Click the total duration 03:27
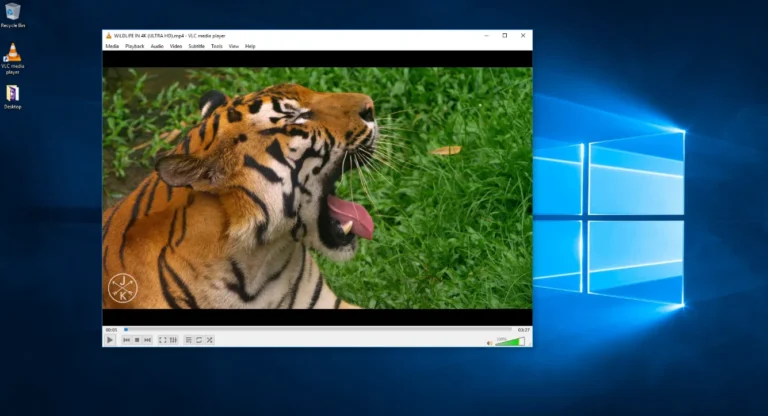This screenshot has width=768, height=416. coord(523,330)
